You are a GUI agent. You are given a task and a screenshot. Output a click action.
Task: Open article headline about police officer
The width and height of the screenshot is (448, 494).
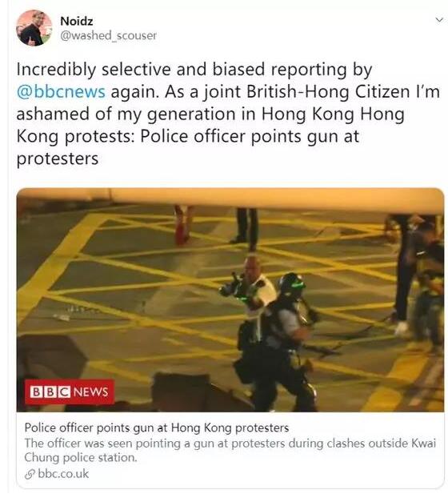[157, 428]
